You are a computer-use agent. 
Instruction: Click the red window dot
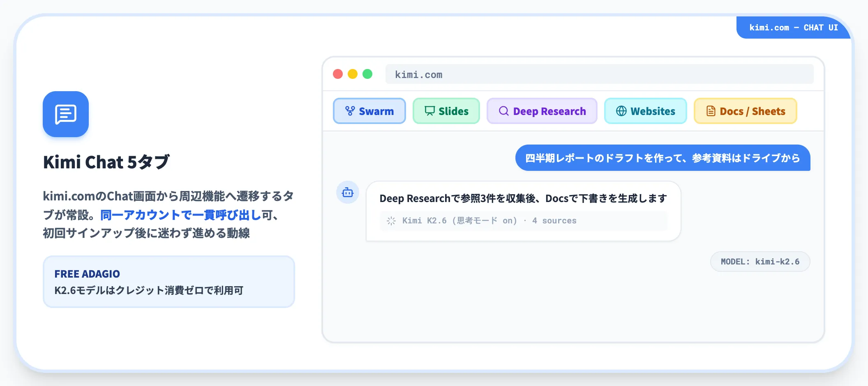point(338,74)
